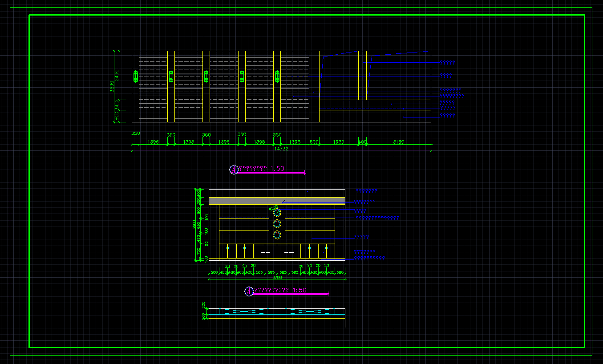Image resolution: width=603 pixels, height=364 pixels.
Task: Click the 2400 vertical dimension label
Action: coord(117,75)
